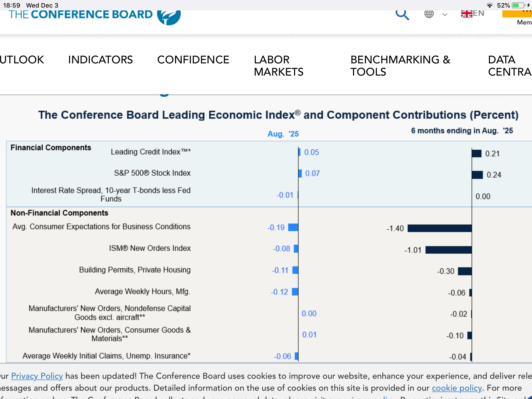The width and height of the screenshot is (532, 399).
Task: Open the globe region selector
Action: tap(429, 14)
